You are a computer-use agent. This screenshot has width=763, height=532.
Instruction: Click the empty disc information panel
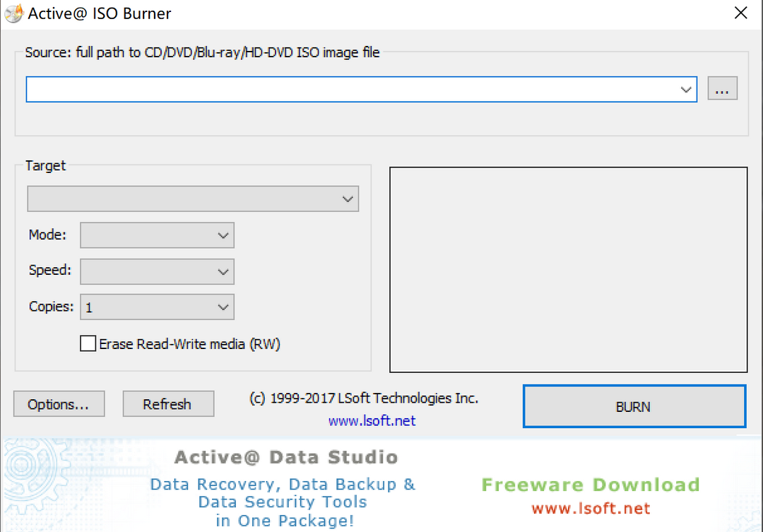pyautogui.click(x=568, y=269)
